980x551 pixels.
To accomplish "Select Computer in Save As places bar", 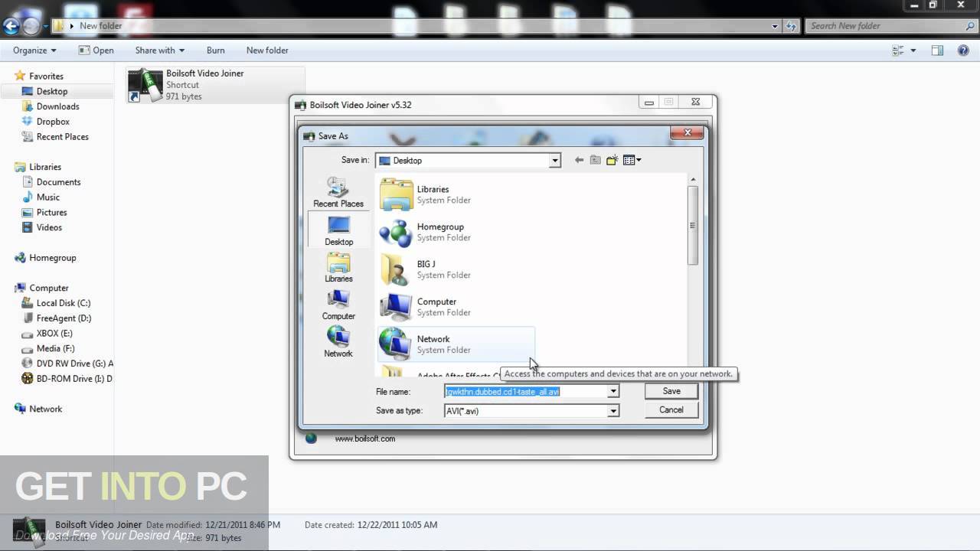I will click(338, 305).
